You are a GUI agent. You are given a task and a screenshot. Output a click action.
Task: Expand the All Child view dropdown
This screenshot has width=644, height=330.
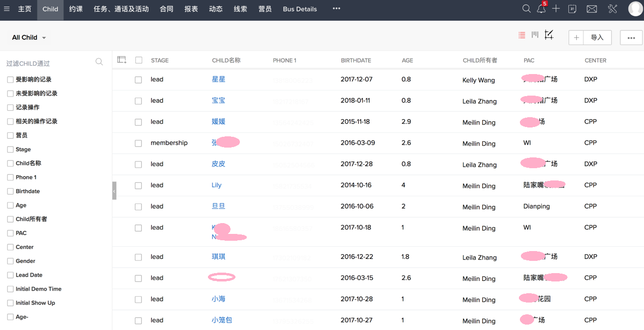(x=29, y=38)
